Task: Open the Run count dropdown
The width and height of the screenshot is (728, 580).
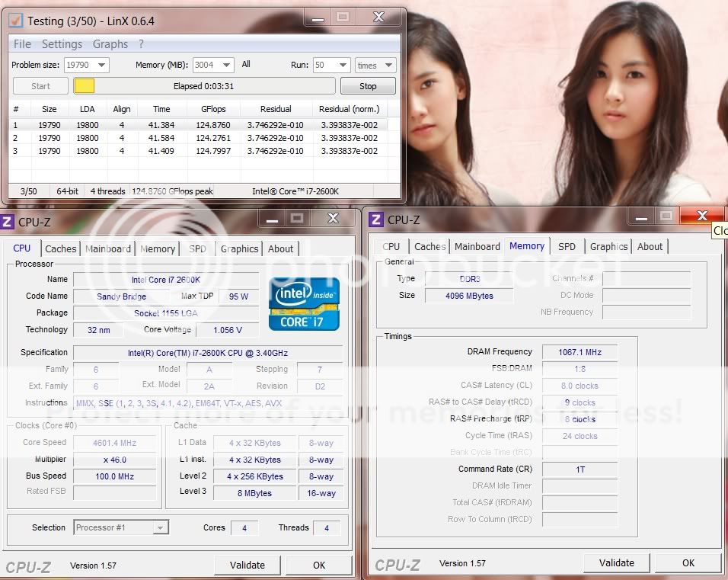Action: pyautogui.click(x=342, y=66)
